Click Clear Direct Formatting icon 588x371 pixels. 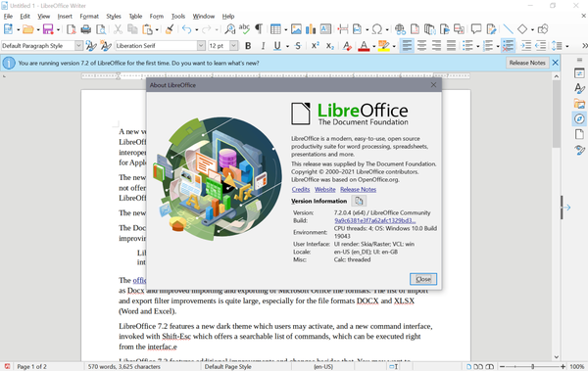[347, 46]
